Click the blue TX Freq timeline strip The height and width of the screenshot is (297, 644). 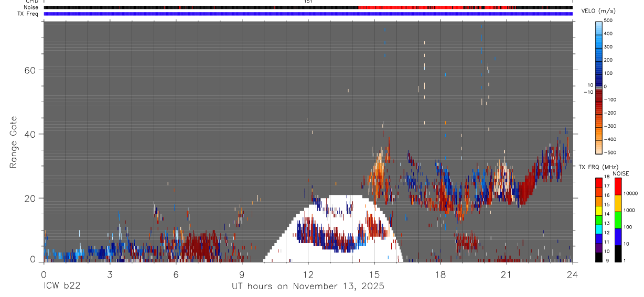click(x=308, y=14)
